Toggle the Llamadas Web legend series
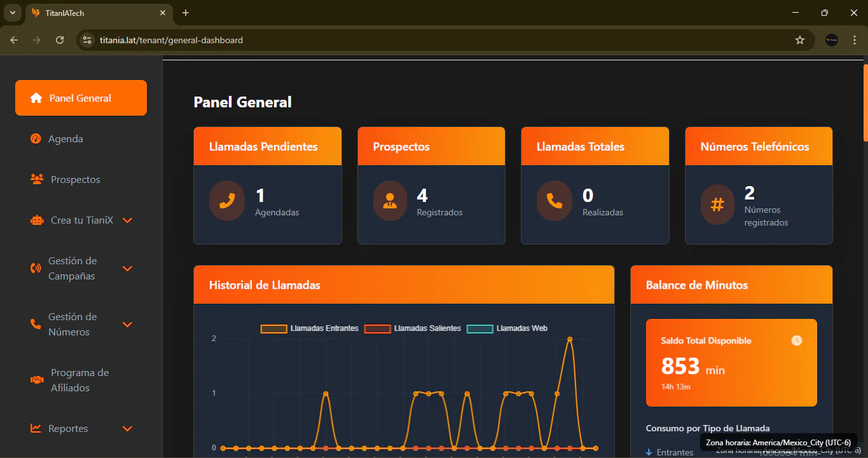 [507, 328]
